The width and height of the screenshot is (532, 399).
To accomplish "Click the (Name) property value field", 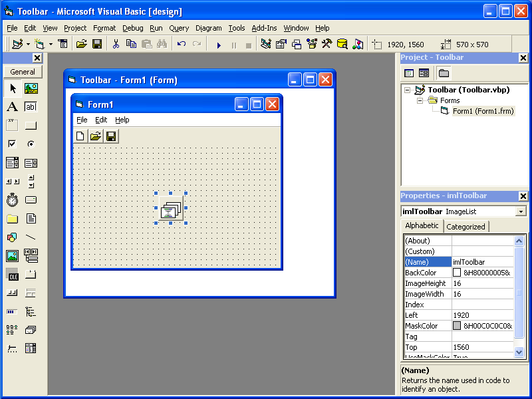I will point(483,262).
